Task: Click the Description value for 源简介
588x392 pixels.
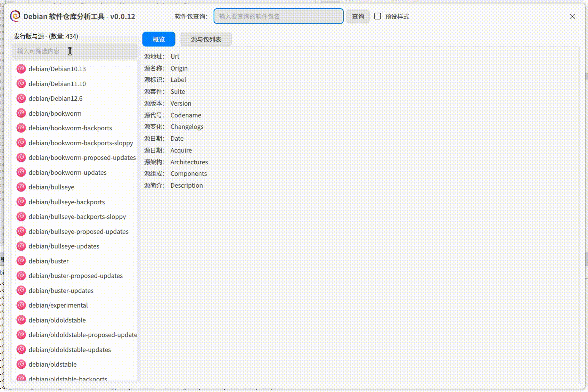Action: pyautogui.click(x=187, y=185)
